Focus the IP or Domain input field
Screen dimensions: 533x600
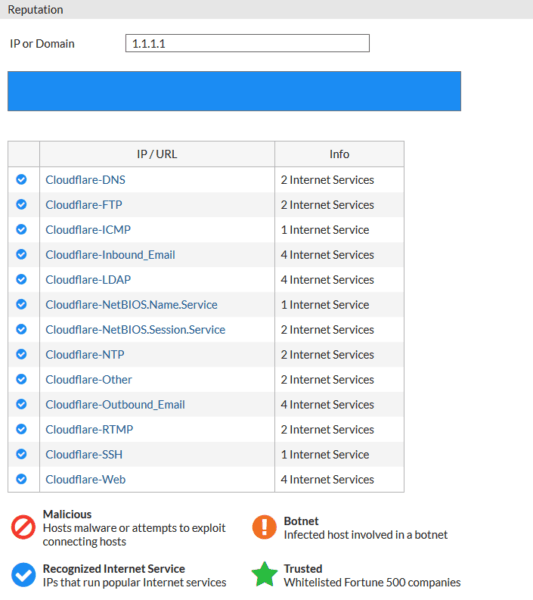248,43
